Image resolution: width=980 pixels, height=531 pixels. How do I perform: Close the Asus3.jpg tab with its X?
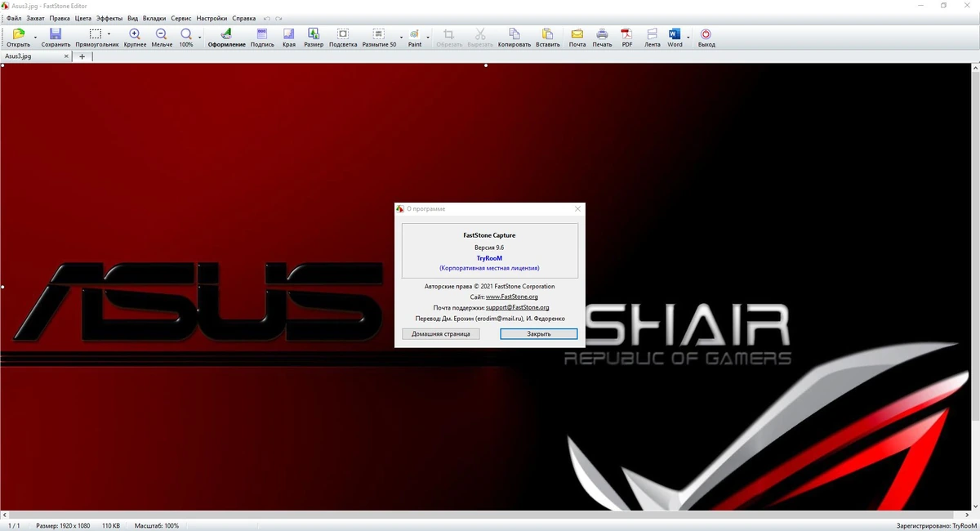pyautogui.click(x=67, y=56)
